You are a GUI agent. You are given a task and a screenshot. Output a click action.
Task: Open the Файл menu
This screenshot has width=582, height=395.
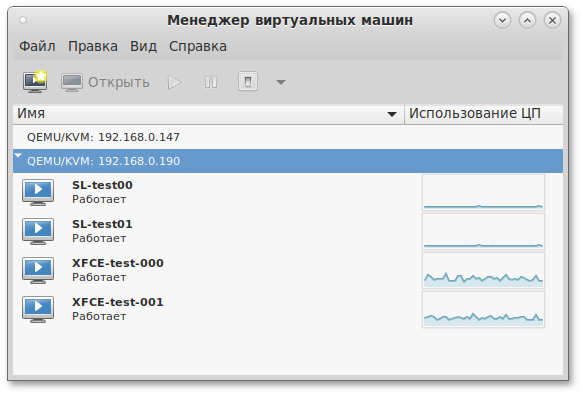click(x=37, y=46)
